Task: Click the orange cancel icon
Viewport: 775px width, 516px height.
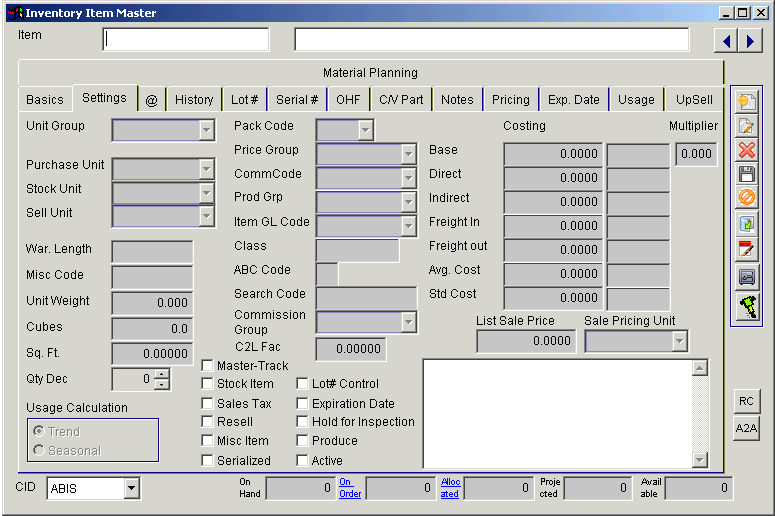Action: click(746, 199)
